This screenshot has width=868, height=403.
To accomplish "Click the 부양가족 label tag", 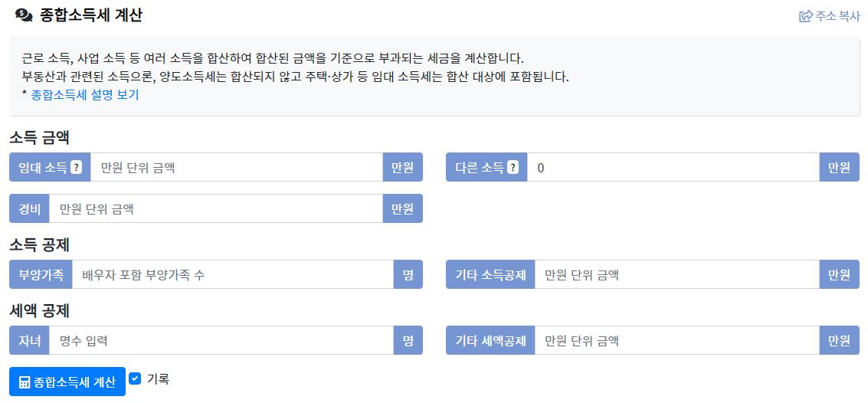I will [41, 274].
